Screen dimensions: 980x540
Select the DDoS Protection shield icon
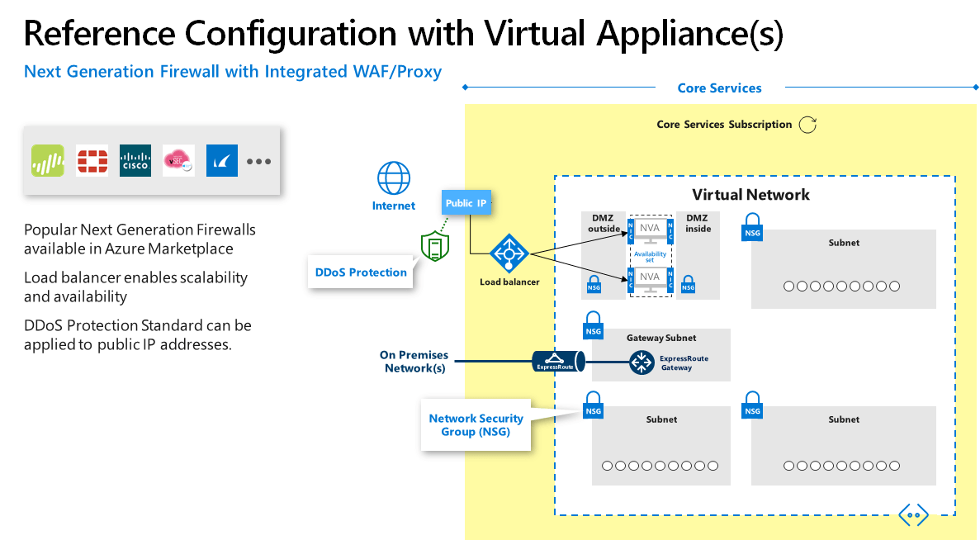point(435,245)
